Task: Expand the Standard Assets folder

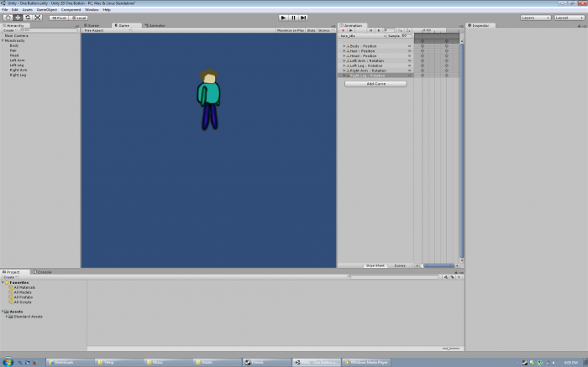Action: coord(7,317)
